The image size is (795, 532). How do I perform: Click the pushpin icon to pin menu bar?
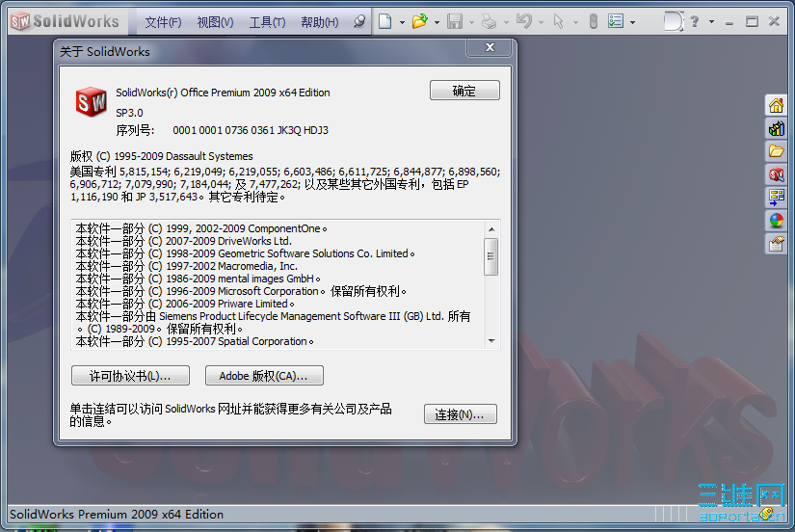(359, 21)
